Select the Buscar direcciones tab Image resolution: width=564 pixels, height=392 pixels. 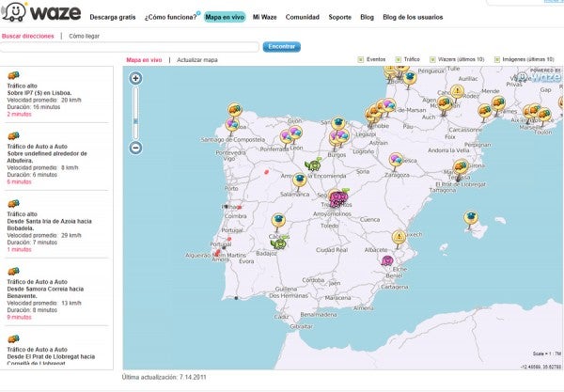click(x=27, y=36)
